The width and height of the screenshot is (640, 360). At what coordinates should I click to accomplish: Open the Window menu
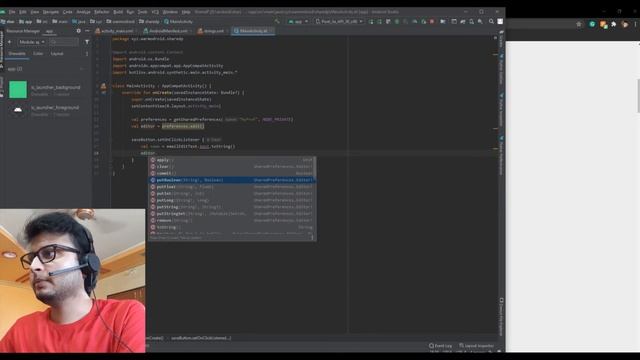pos(170,12)
